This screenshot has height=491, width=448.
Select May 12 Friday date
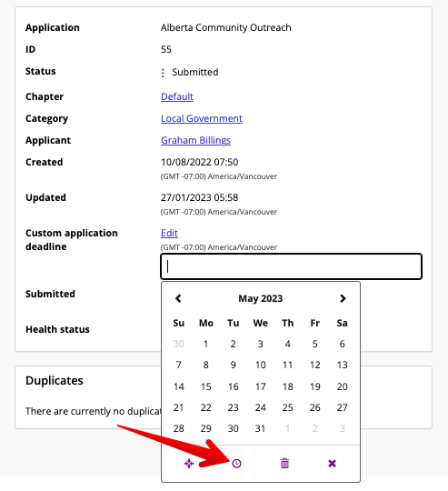pyautogui.click(x=315, y=365)
